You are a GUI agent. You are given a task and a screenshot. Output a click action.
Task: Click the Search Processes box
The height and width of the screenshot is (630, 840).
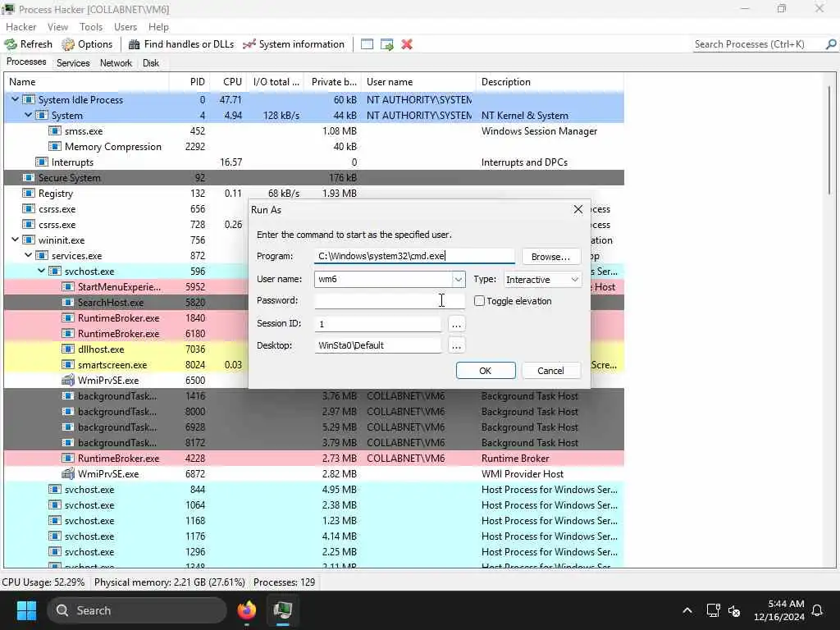(x=757, y=44)
